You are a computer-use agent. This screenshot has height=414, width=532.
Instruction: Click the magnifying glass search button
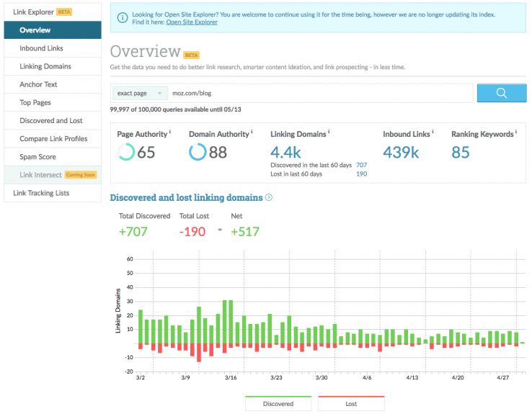(501, 93)
